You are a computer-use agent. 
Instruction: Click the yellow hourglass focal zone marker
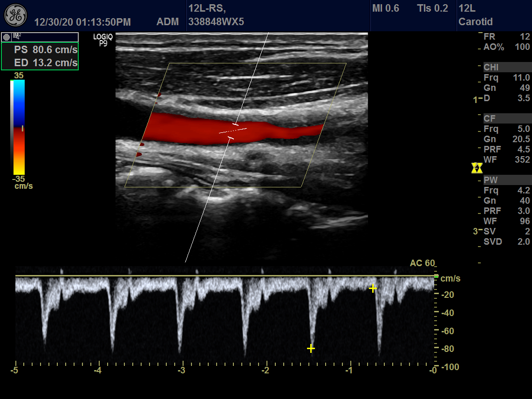click(x=477, y=168)
